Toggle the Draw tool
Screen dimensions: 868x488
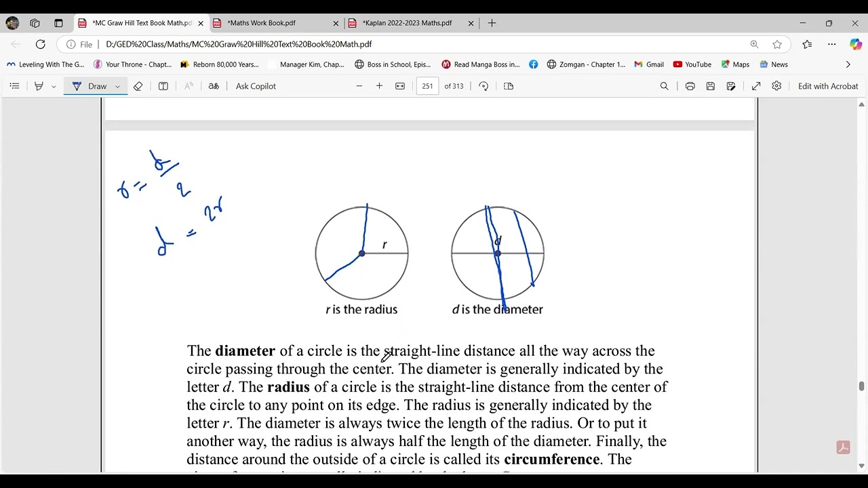pos(90,86)
